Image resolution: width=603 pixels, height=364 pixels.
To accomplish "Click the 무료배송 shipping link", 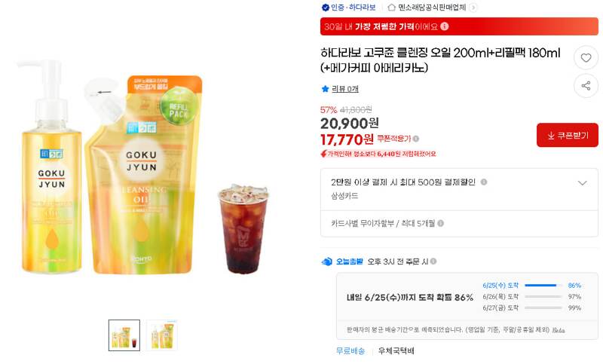I will coord(350,350).
